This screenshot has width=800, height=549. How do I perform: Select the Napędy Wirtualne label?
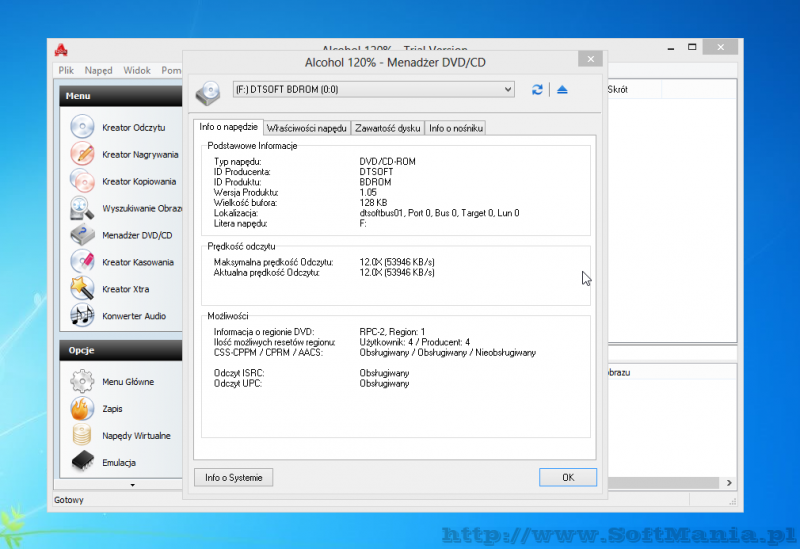tap(136, 436)
